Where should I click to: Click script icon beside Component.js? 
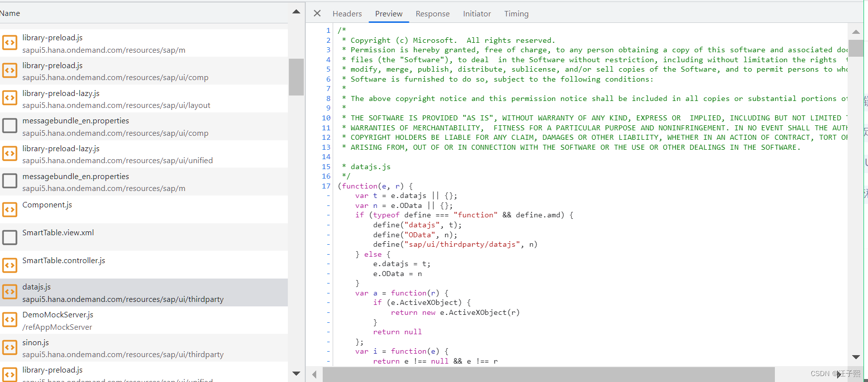(9, 209)
